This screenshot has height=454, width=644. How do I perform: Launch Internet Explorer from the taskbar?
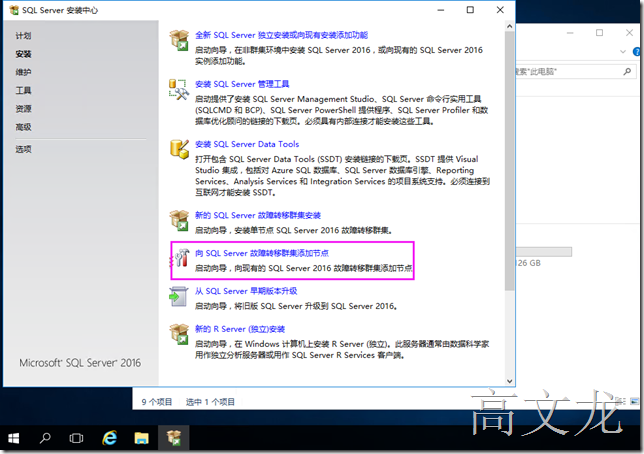[x=109, y=438]
